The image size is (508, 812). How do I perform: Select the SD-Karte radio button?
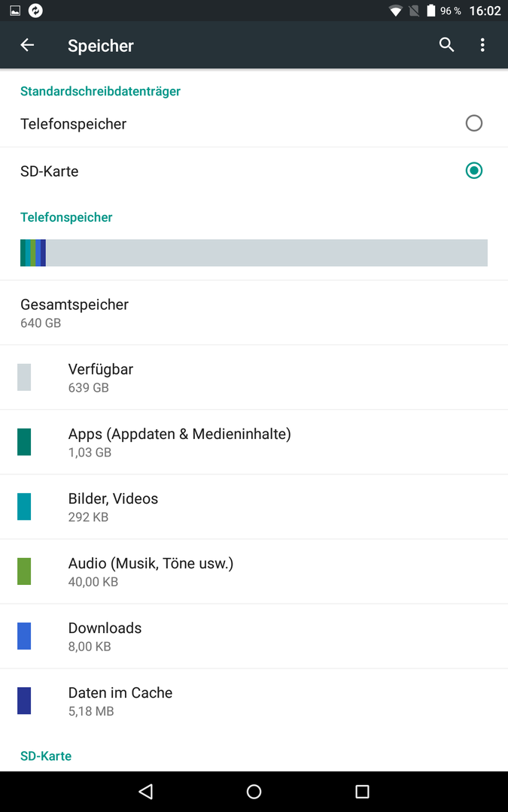pyautogui.click(x=474, y=171)
